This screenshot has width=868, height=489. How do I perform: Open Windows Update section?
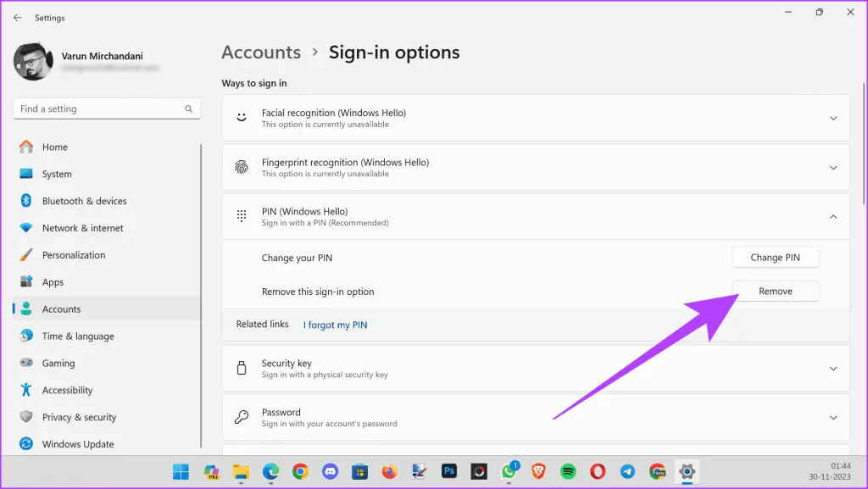77,444
